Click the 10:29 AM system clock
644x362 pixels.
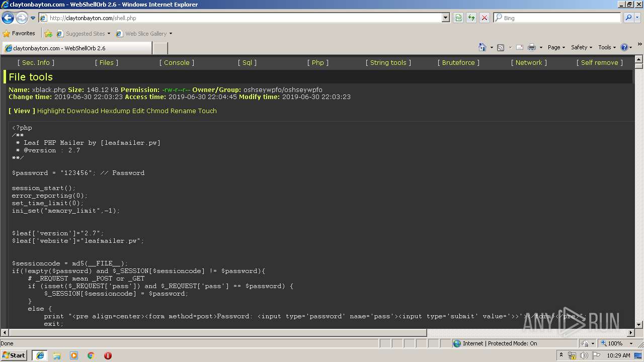pos(618,355)
